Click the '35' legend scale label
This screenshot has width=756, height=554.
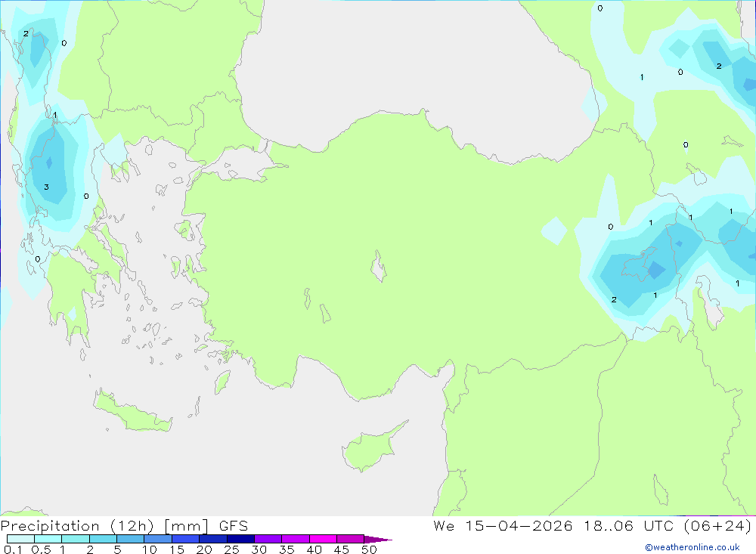pos(287,549)
